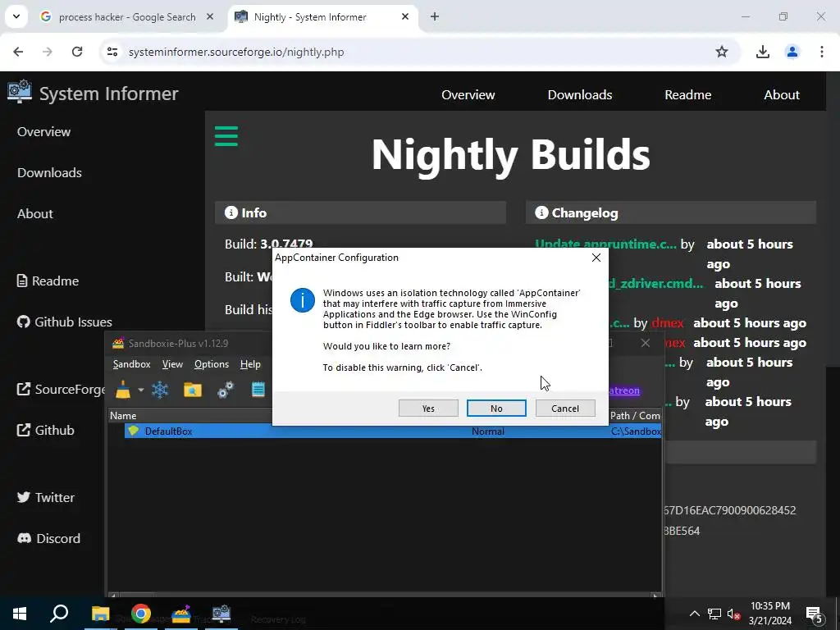The image size is (840, 630).
Task: Click Overview in left sidebar
Action: tap(44, 132)
